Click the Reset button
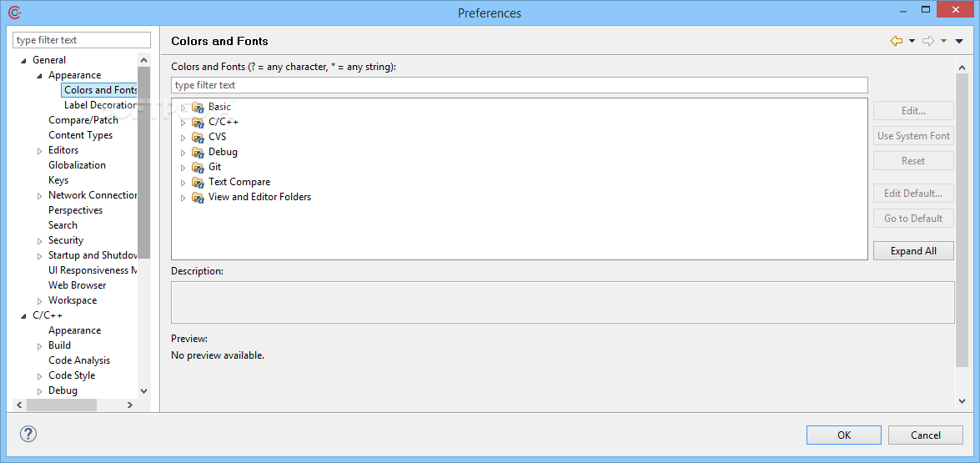 [x=914, y=160]
